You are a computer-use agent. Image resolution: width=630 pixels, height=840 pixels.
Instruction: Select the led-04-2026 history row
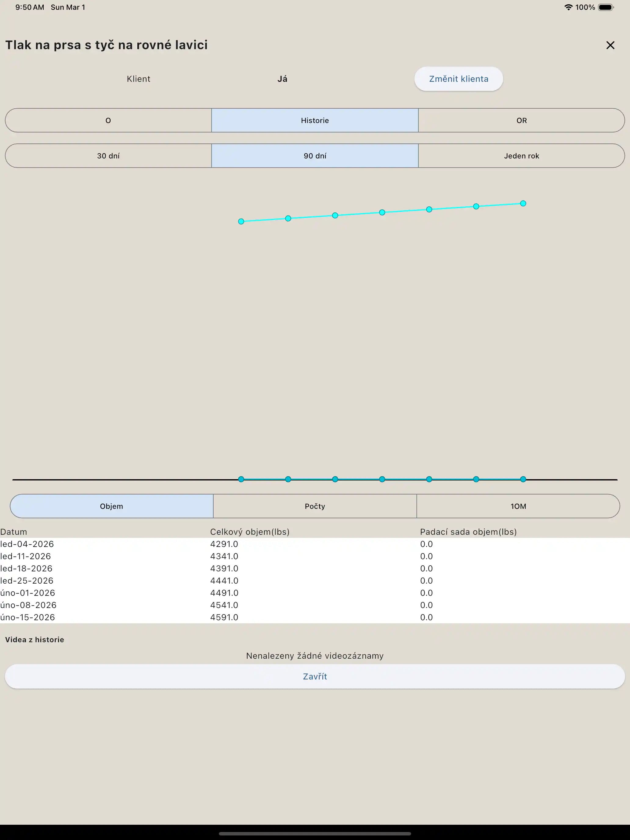coord(27,544)
